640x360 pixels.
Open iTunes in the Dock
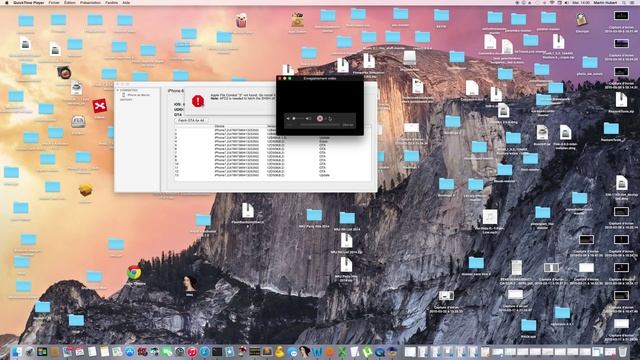click(x=192, y=352)
